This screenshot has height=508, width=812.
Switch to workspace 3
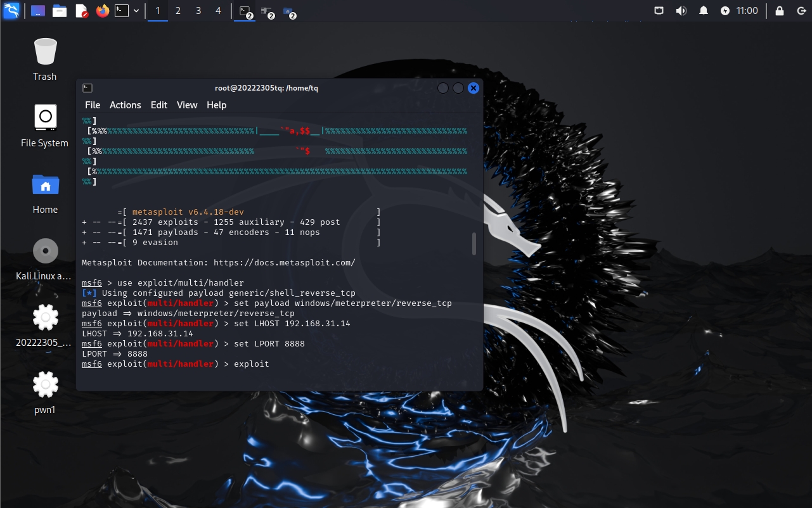coord(198,11)
